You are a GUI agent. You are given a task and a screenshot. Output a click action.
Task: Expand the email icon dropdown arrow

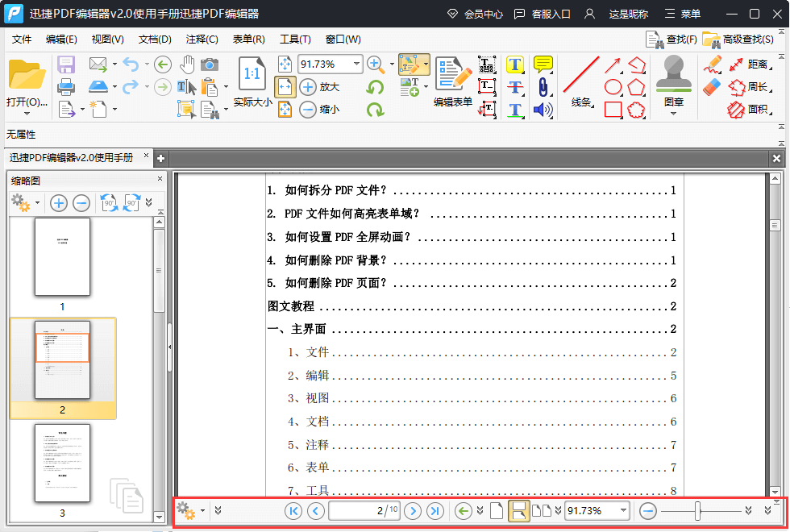tap(114, 64)
